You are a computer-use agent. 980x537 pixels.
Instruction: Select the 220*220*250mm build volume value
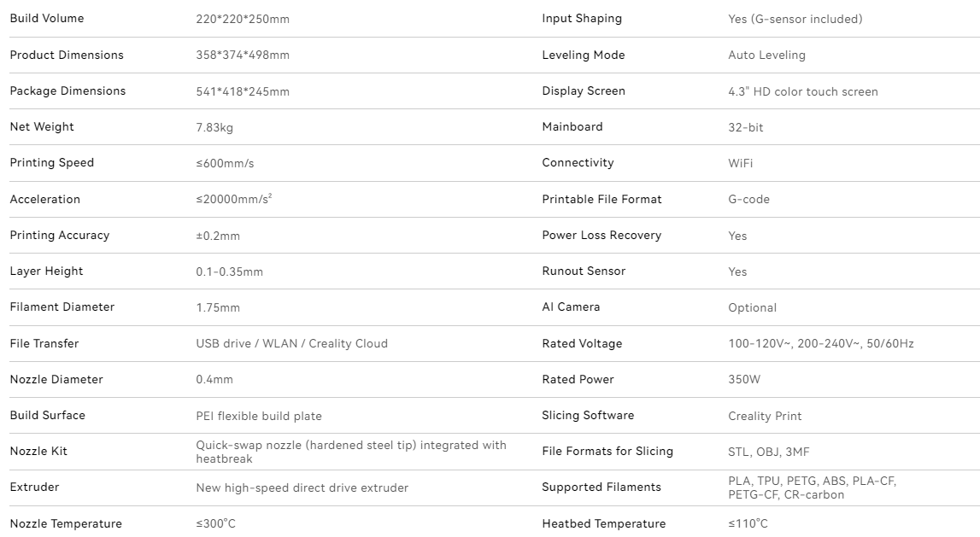click(243, 19)
